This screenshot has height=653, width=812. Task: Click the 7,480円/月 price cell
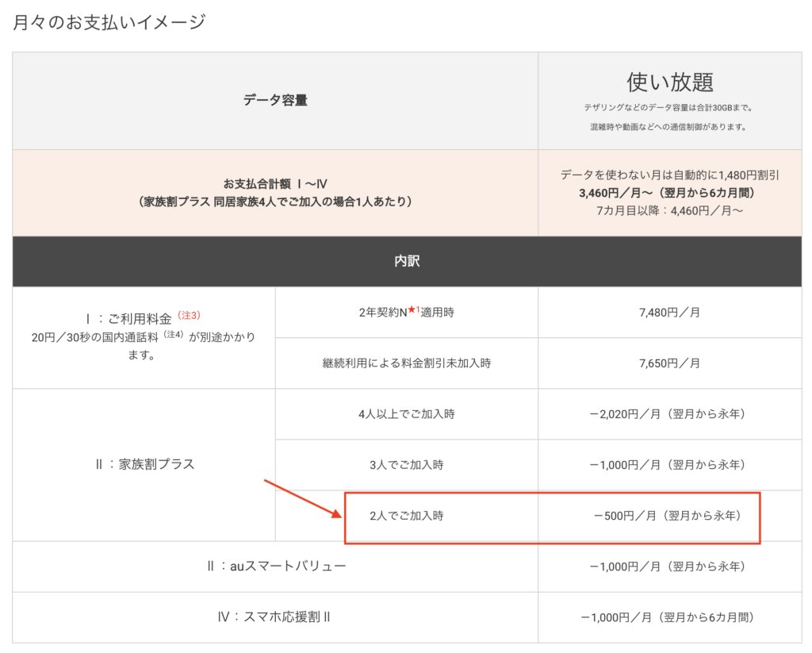(x=669, y=313)
